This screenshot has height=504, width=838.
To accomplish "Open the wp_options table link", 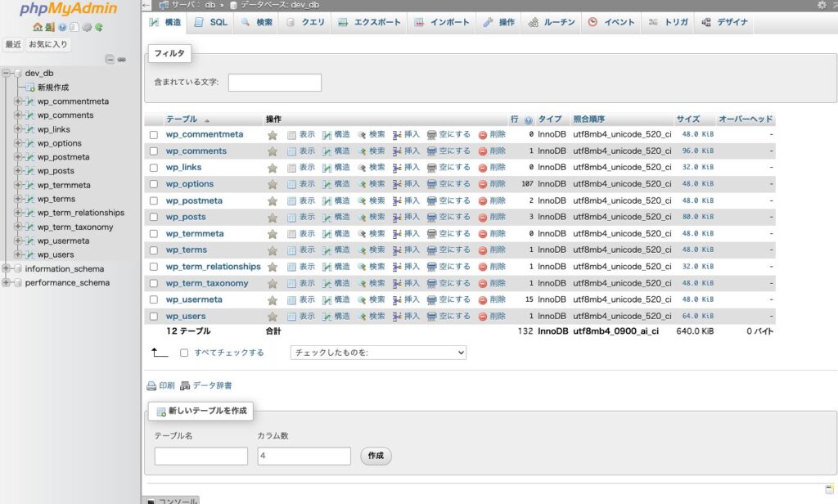I will pos(190,184).
